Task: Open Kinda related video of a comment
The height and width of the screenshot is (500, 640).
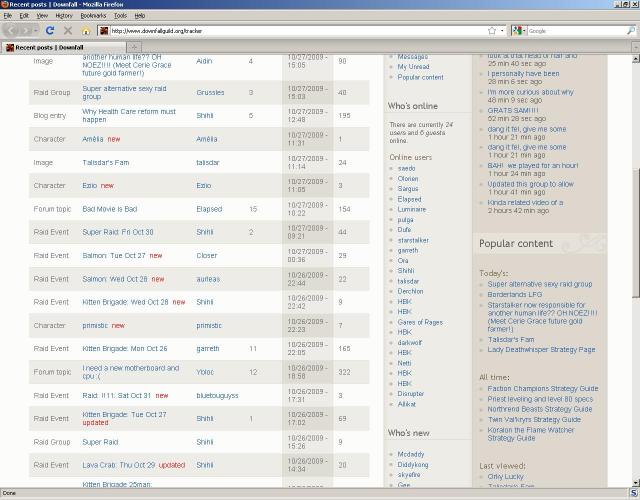Action: pyautogui.click(x=525, y=202)
